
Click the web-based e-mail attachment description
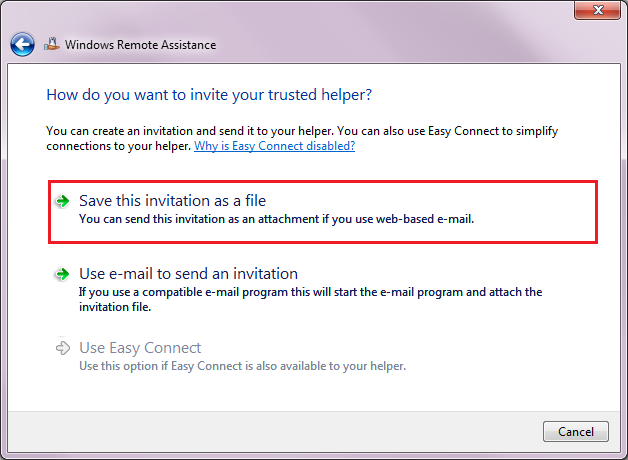pos(276,219)
